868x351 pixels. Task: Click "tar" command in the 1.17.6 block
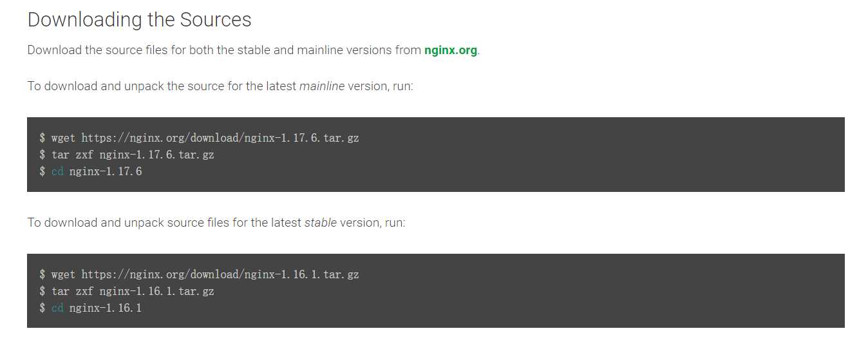click(x=60, y=155)
